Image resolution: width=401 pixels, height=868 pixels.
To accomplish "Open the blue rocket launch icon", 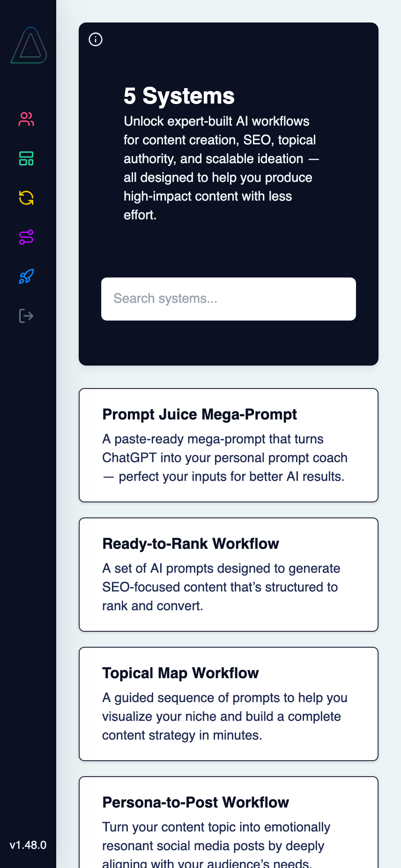I will point(27,277).
